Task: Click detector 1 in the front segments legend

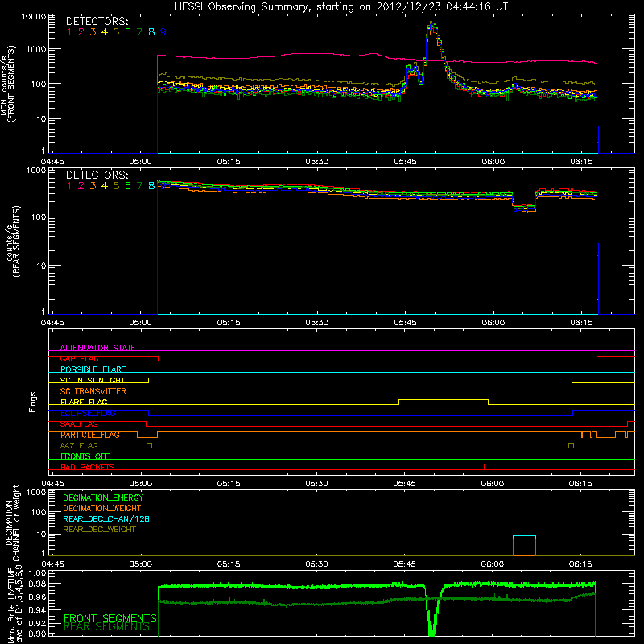Action: [69, 32]
